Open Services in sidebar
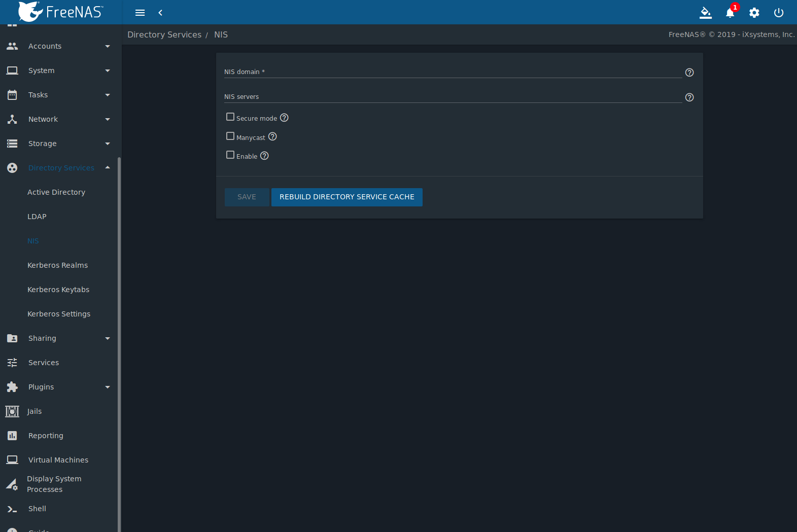797x532 pixels. click(x=44, y=363)
